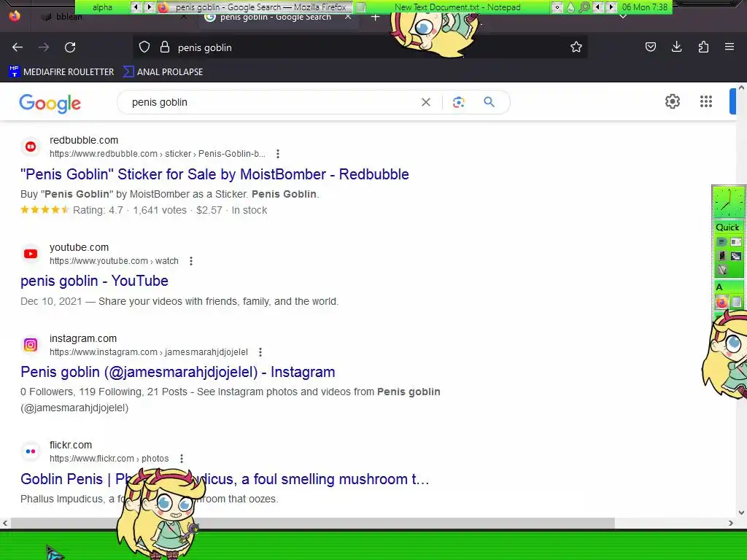Screen dimensions: 747x560
Task: Click the flickr.com site name text
Action: (71, 445)
